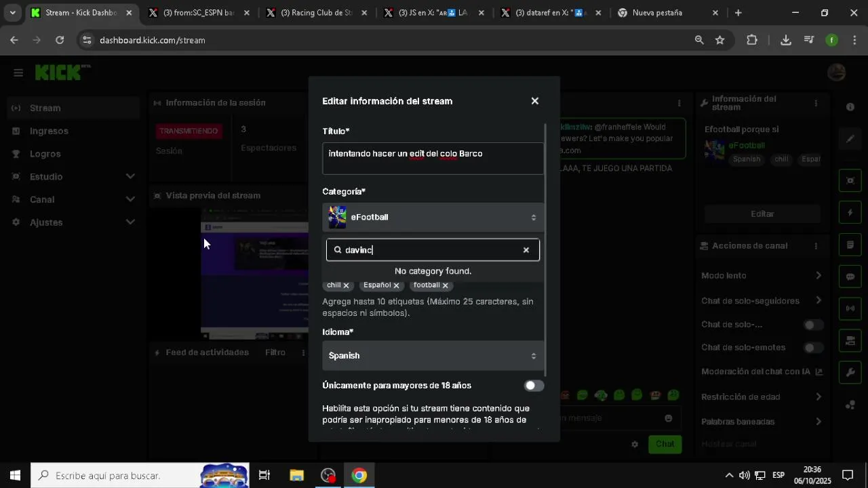This screenshot has width=868, height=488.
Task: Toggle Chat de solo-emotes switch
Action: [813, 348]
